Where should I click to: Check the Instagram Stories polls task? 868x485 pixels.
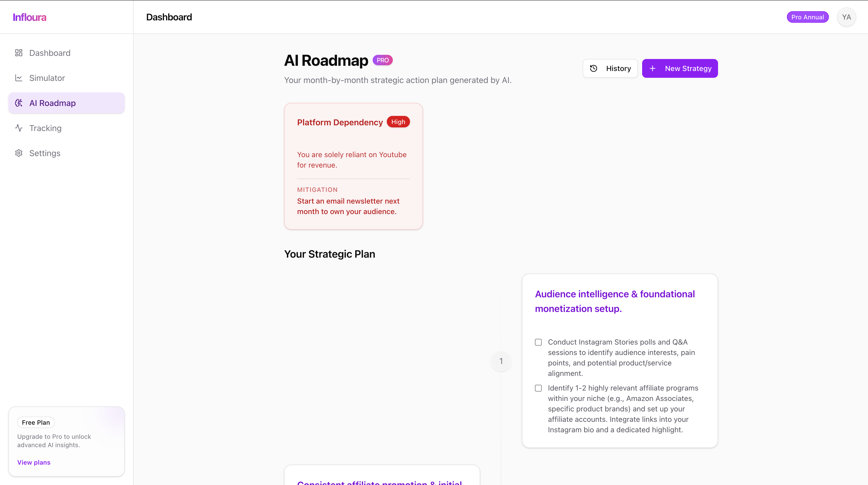(538, 342)
